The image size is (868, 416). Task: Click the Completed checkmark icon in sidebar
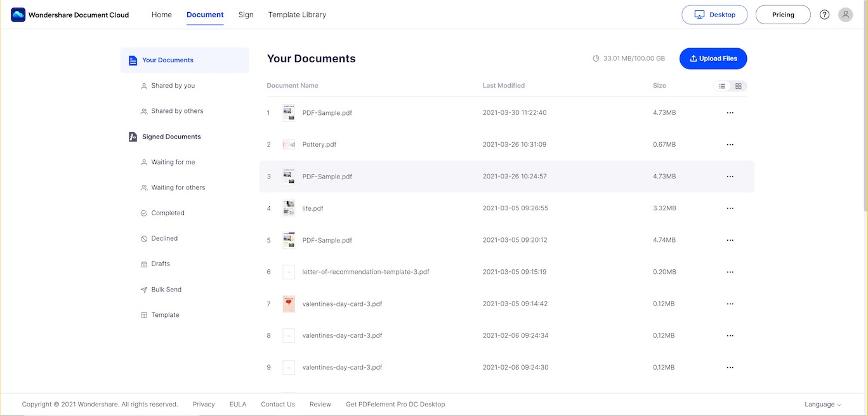pos(144,213)
